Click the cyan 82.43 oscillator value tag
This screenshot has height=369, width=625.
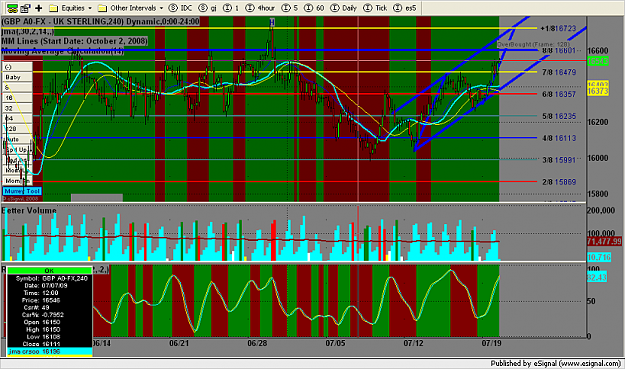click(x=597, y=277)
